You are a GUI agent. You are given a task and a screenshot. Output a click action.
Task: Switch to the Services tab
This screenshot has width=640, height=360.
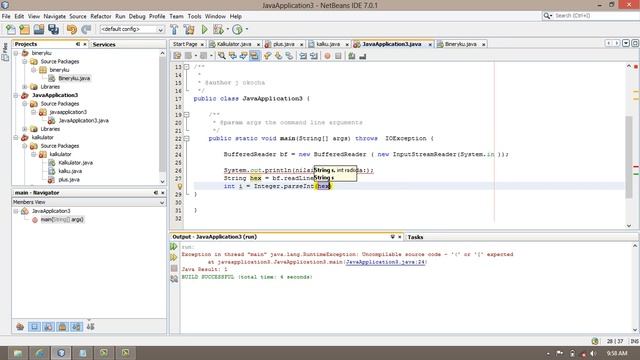tap(104, 44)
